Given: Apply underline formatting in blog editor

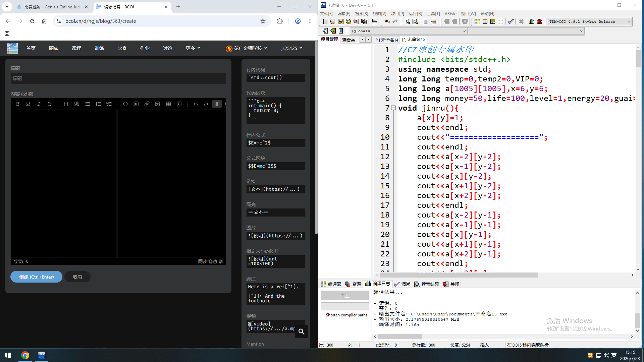Looking at the screenshot, I should (28, 104).
